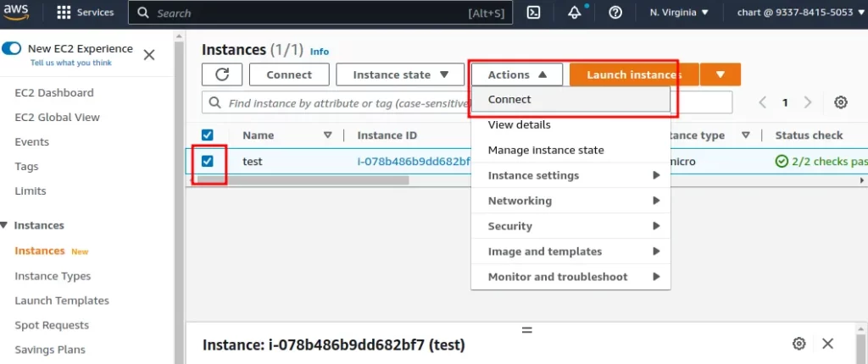Focus the top AWS search field

click(x=320, y=13)
